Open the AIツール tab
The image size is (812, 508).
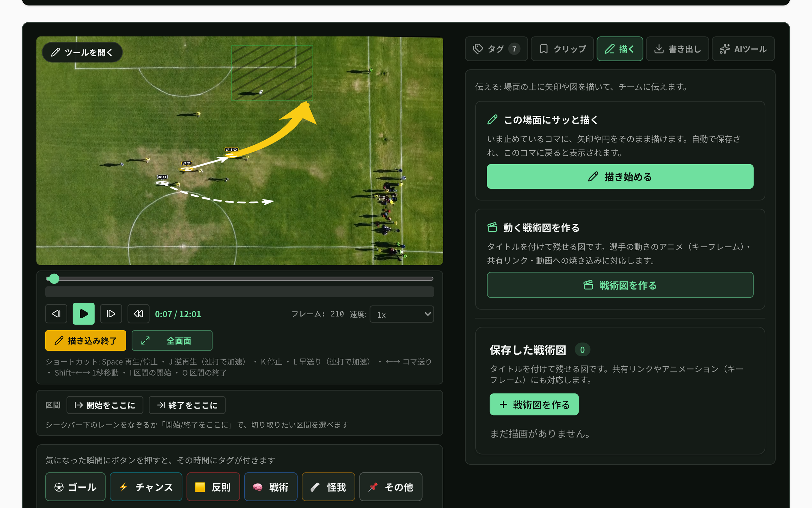tap(743, 49)
